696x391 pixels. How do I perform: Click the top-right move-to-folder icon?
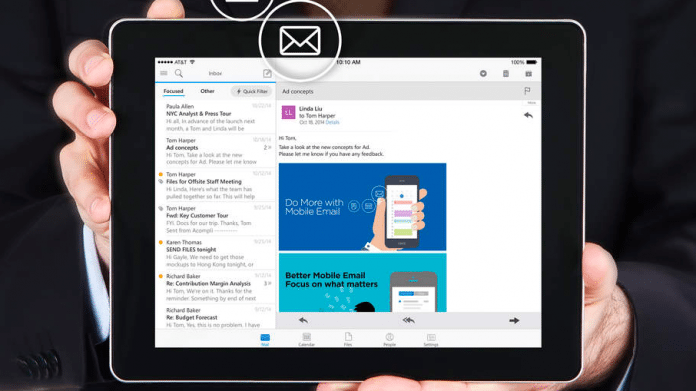(528, 74)
